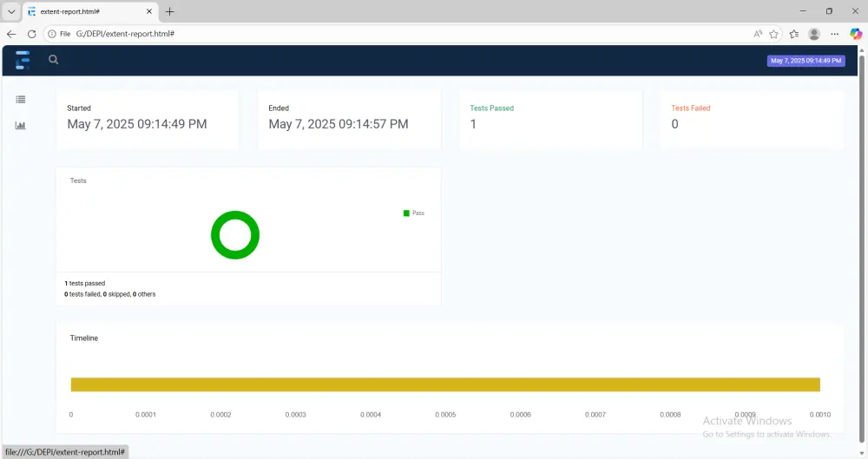
Task: Reload the extent-report page
Action: coord(31,34)
